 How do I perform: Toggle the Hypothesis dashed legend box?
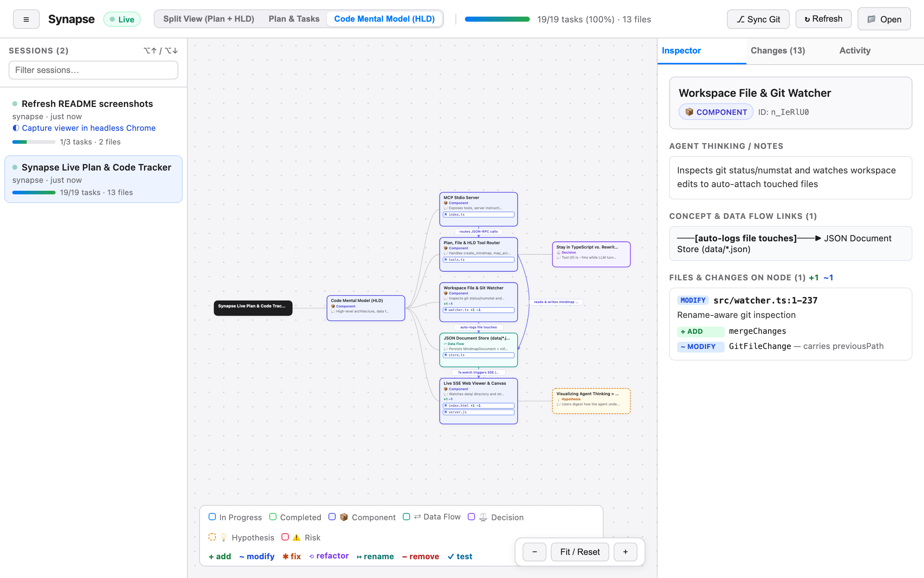point(212,537)
